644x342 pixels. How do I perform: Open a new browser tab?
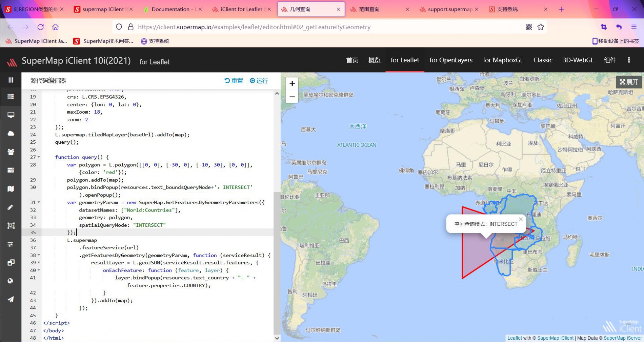561,9
